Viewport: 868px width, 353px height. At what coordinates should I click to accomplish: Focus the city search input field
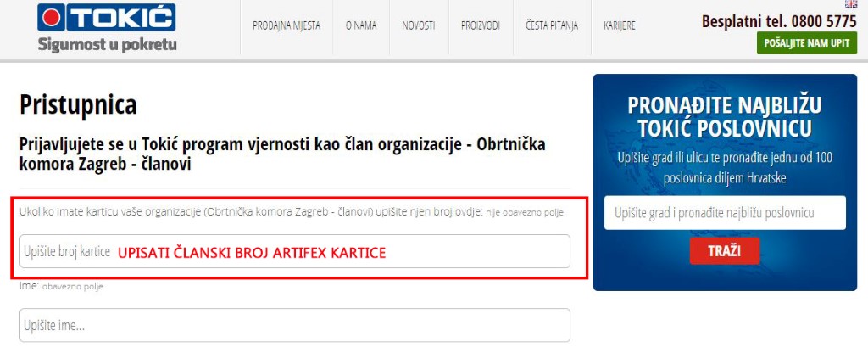coord(725,213)
